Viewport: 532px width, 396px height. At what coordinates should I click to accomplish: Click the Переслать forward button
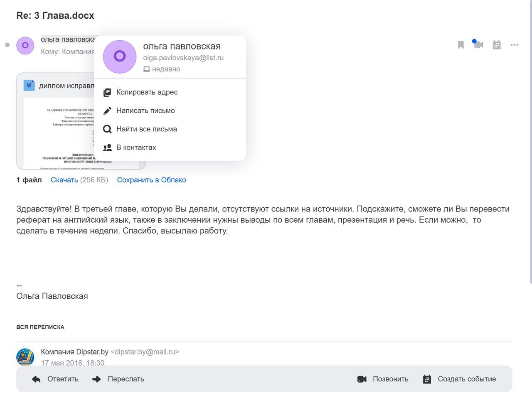coord(118,379)
